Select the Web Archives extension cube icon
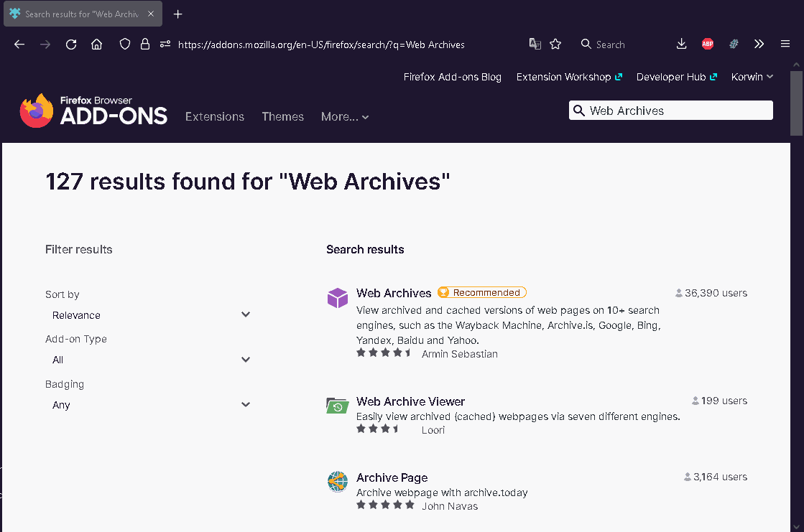 click(x=338, y=297)
